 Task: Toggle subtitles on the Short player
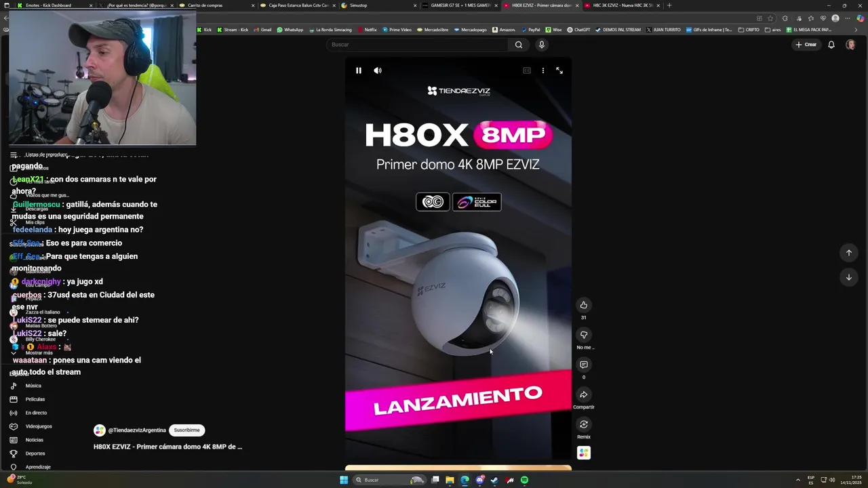pos(526,70)
